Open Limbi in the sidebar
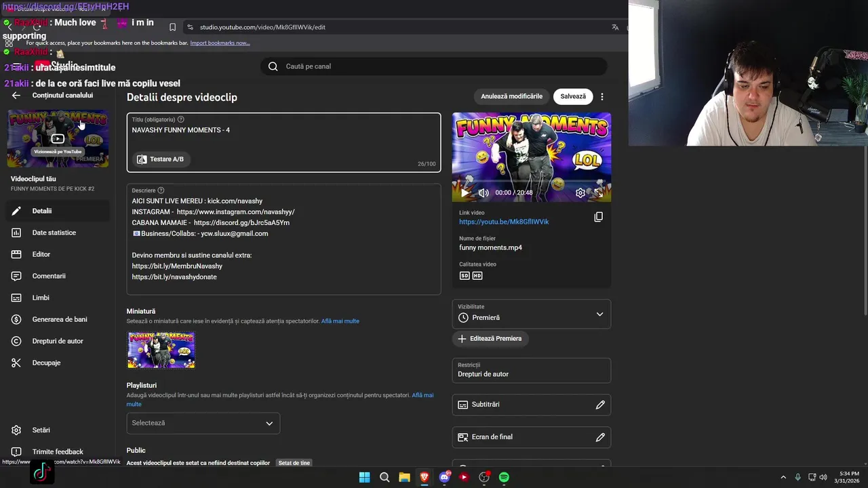This screenshot has width=868, height=488. pyautogui.click(x=58, y=298)
